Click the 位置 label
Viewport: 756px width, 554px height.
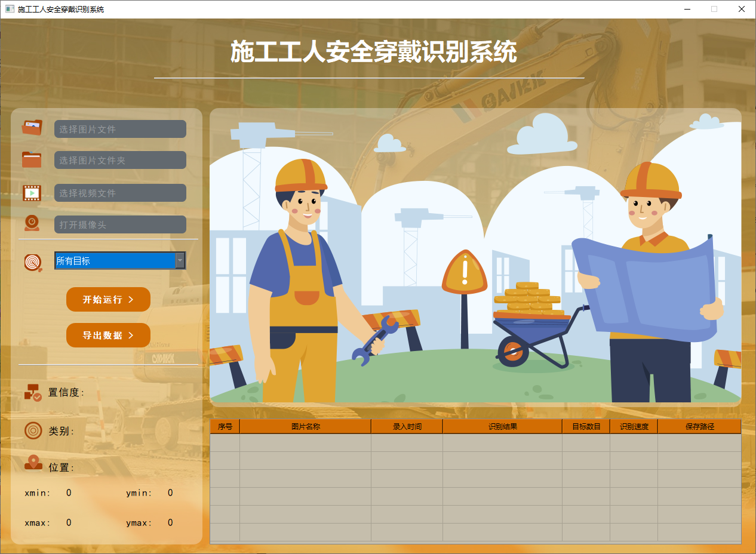click(62, 467)
